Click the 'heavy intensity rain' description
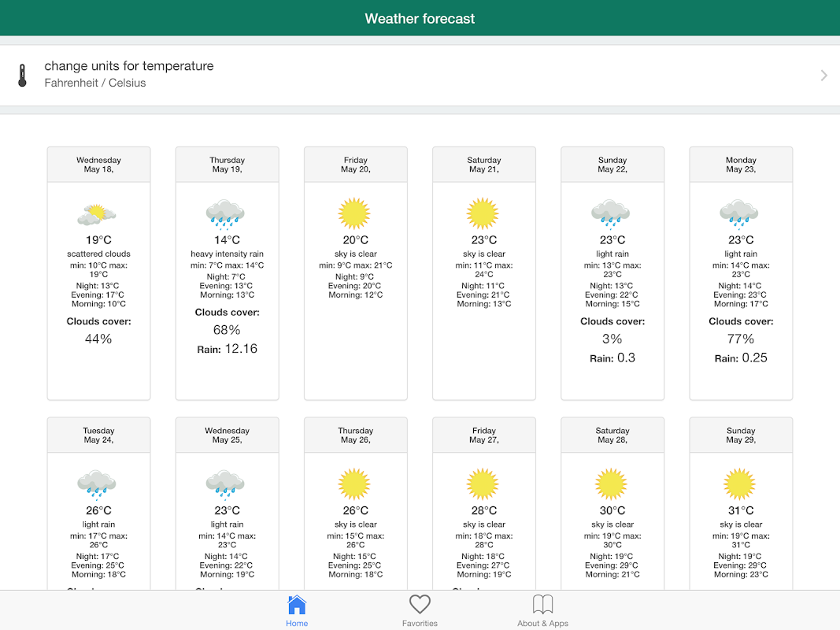 coord(228,254)
